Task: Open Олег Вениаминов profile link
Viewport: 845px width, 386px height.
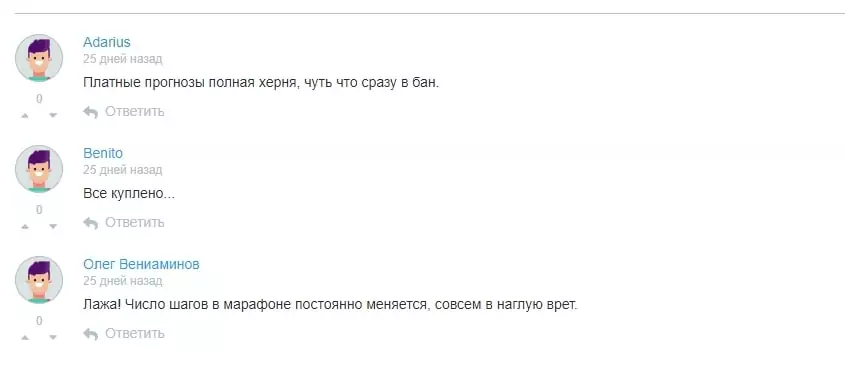Action: 141,264
